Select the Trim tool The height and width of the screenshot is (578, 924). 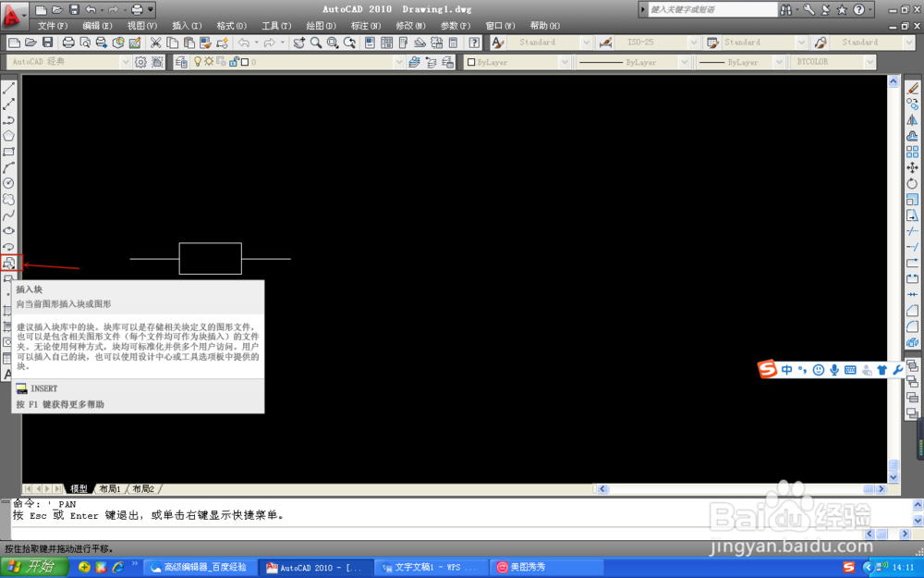click(x=912, y=231)
